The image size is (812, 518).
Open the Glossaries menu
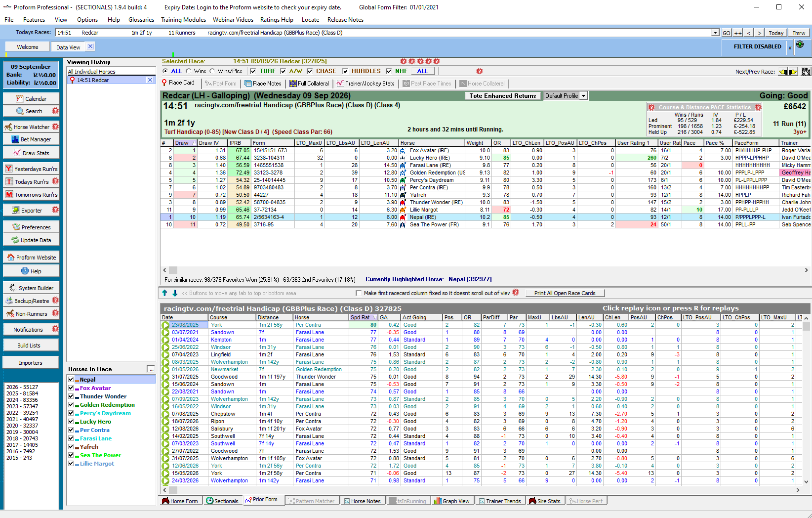click(141, 20)
